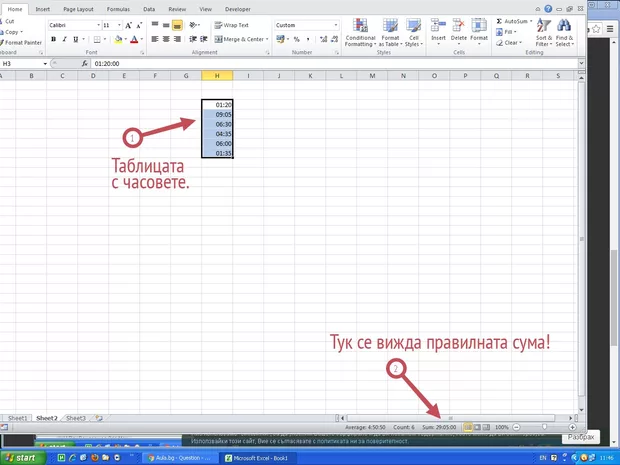Click the Insert cells button
This screenshot has height=465, width=620.
tap(438, 32)
